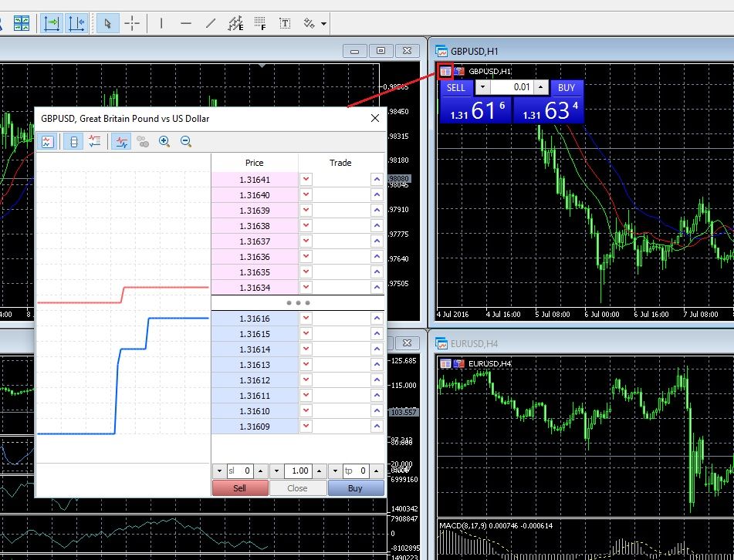The width and height of the screenshot is (734, 560).
Task: Select price cell 1.31615
Action: coord(255,334)
